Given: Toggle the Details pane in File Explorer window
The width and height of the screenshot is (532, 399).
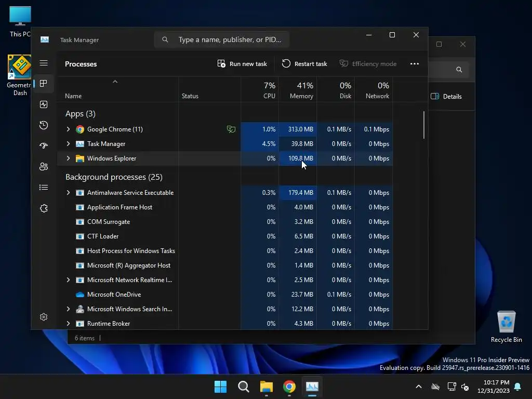Looking at the screenshot, I should coord(446,96).
